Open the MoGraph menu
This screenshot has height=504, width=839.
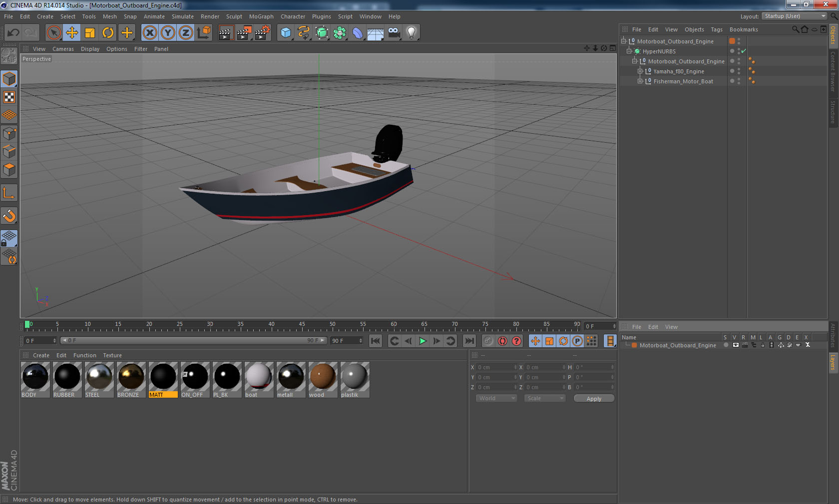[261, 16]
